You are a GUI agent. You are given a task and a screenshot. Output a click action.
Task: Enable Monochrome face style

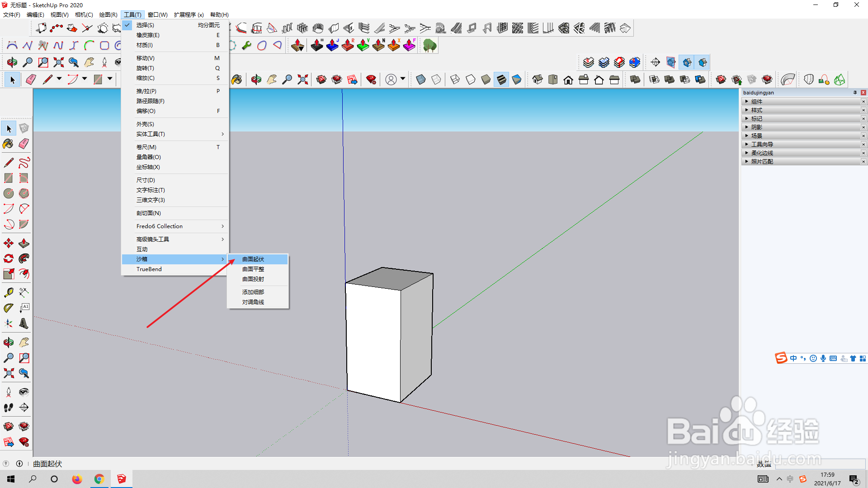click(x=517, y=80)
